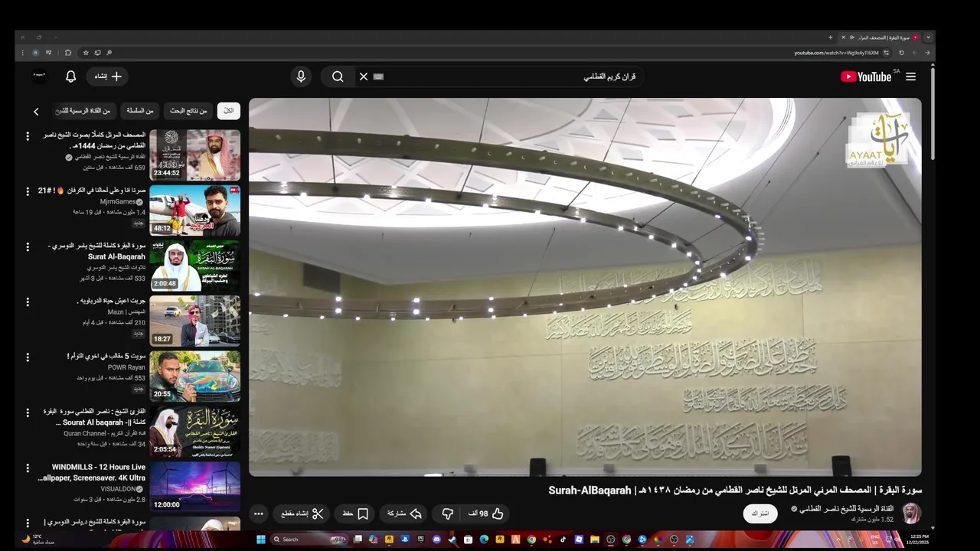Viewport: 980px width, 551px height.
Task: Click the 'حفظ' save button
Action: [x=355, y=514]
